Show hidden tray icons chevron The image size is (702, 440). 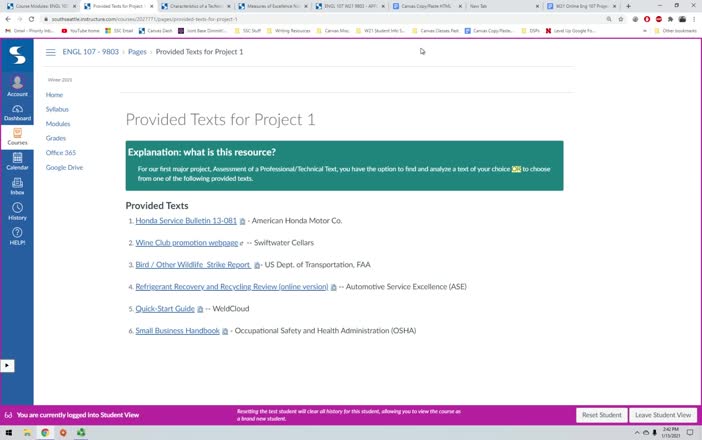click(x=637, y=433)
